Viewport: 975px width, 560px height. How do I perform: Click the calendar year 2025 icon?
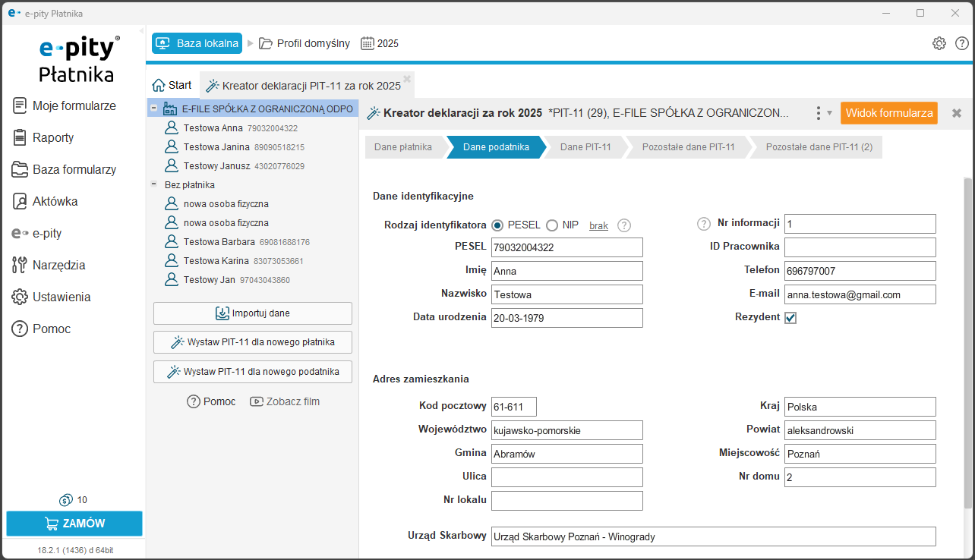(x=368, y=43)
